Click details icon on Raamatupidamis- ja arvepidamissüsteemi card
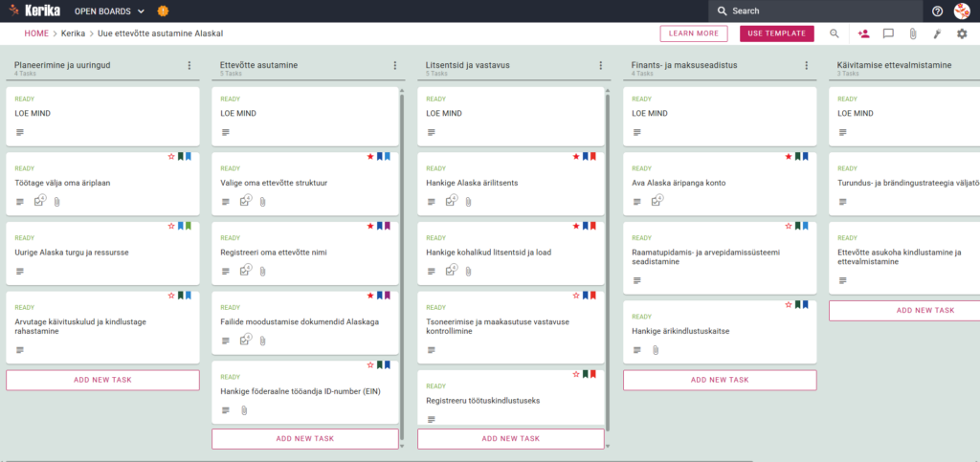Viewport: 980px width, 462px height. pyautogui.click(x=636, y=280)
